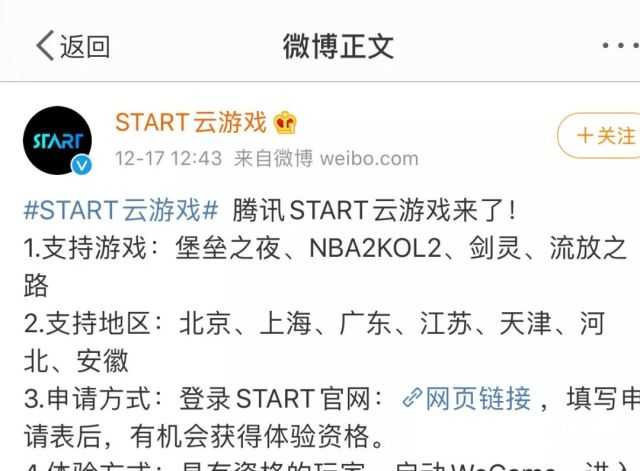Open the START circular profile avatar

tap(58, 140)
